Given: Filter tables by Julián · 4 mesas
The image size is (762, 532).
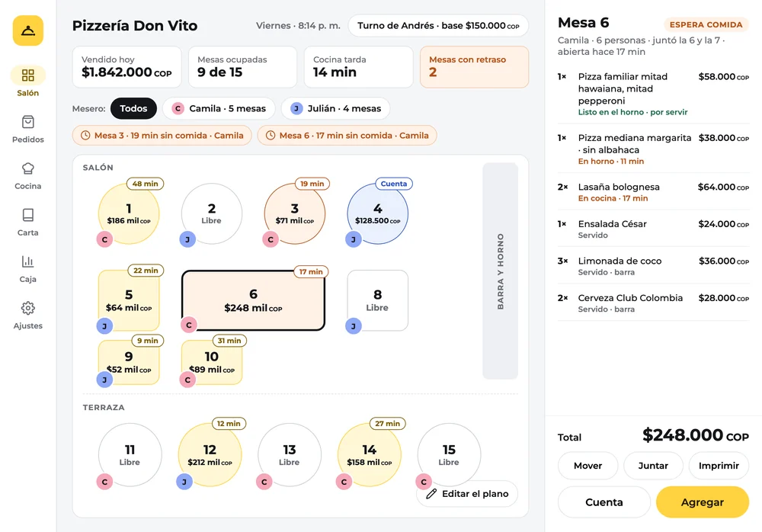Looking at the screenshot, I should pyautogui.click(x=336, y=108).
